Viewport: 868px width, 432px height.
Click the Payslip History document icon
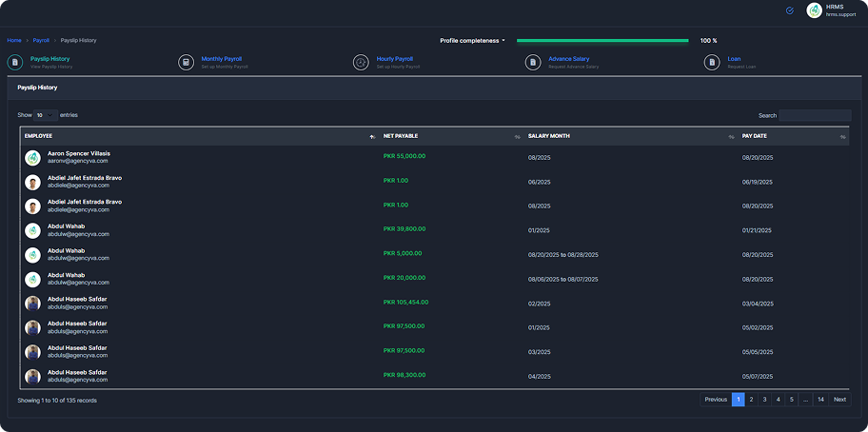coord(15,63)
